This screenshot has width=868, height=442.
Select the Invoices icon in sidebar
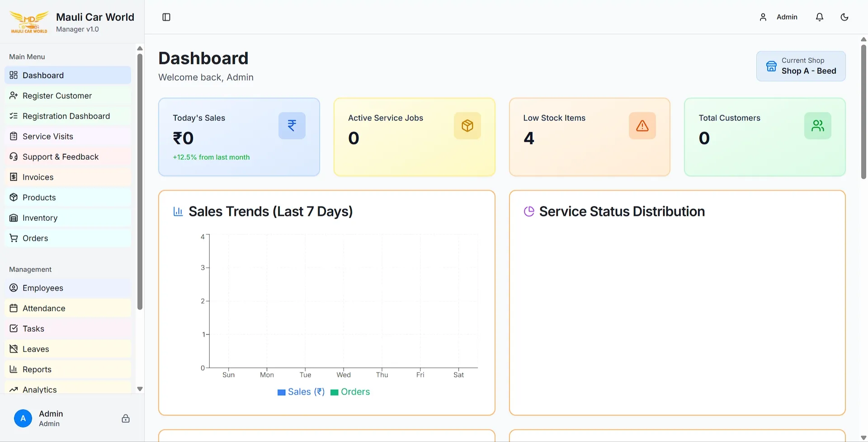pyautogui.click(x=13, y=177)
